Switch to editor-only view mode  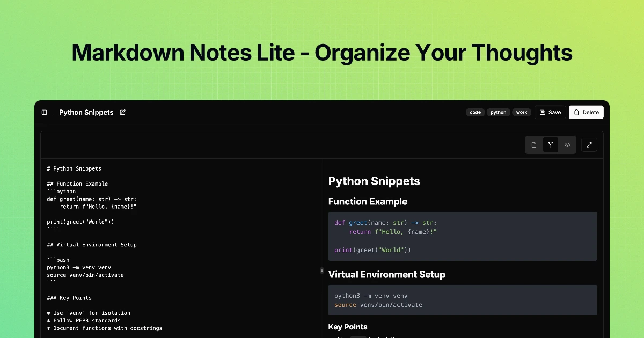click(534, 145)
